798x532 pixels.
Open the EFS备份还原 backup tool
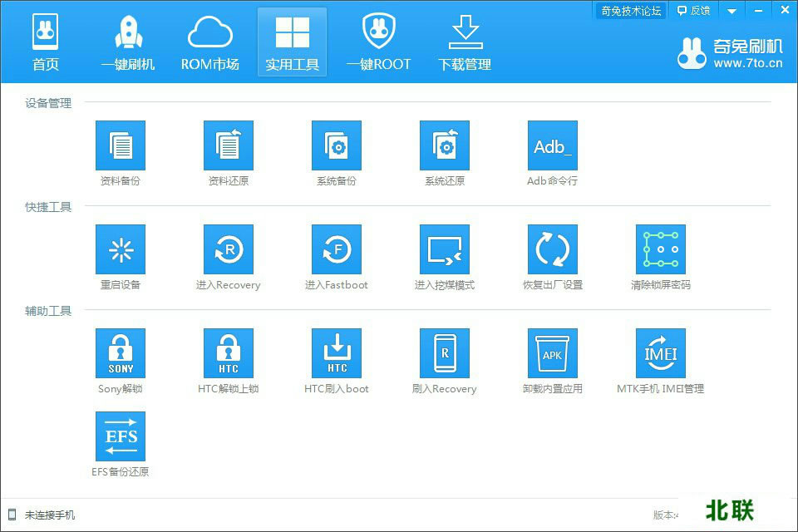121,436
